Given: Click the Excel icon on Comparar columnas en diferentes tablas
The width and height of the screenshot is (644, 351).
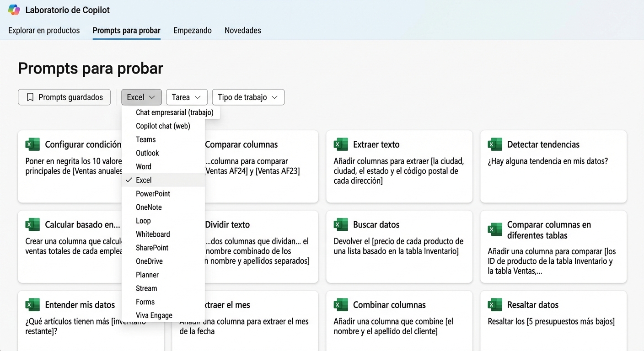Looking at the screenshot, I should tap(495, 229).
